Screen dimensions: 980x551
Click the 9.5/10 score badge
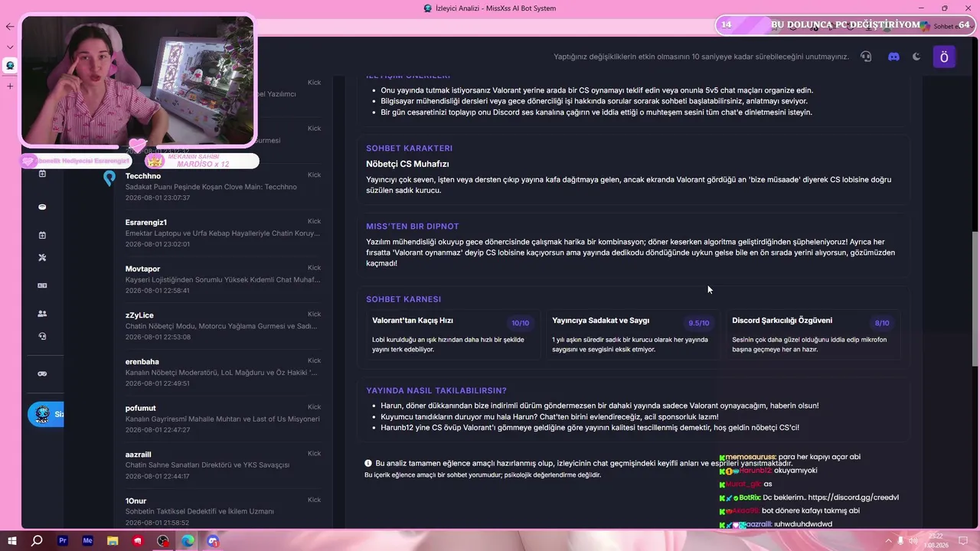698,323
